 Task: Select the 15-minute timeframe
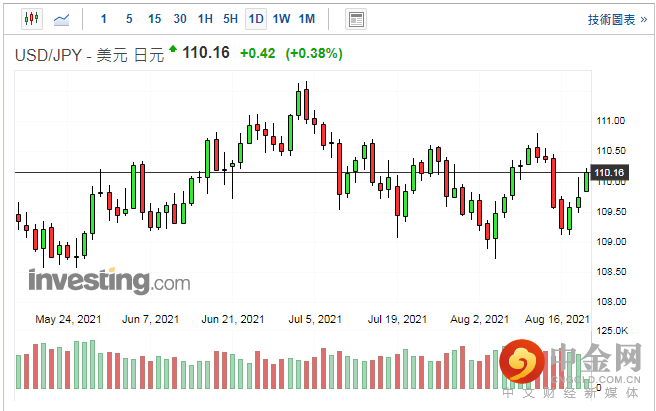[154, 19]
